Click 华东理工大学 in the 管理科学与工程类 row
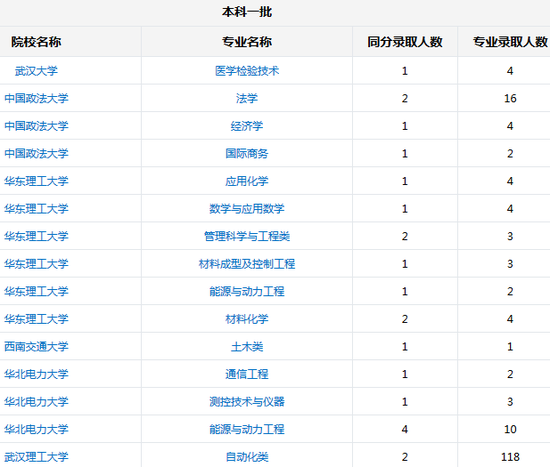 (36, 236)
